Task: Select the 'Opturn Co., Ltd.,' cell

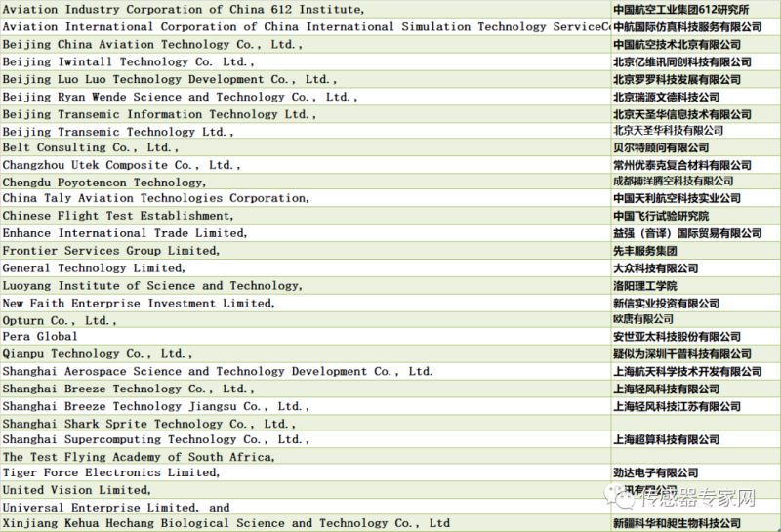Action: (x=306, y=320)
